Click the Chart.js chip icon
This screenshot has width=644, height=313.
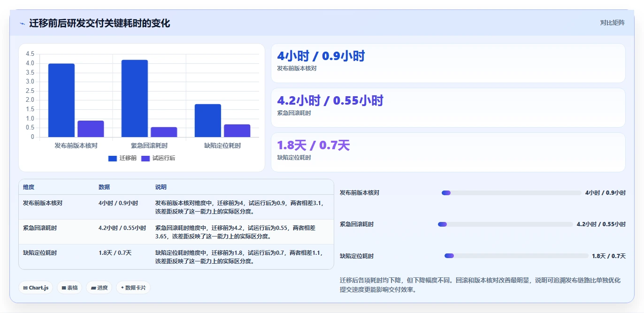pos(25,288)
